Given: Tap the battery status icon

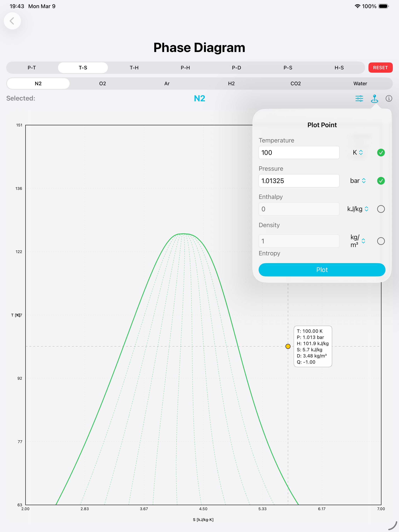Looking at the screenshot, I should 383,6.
